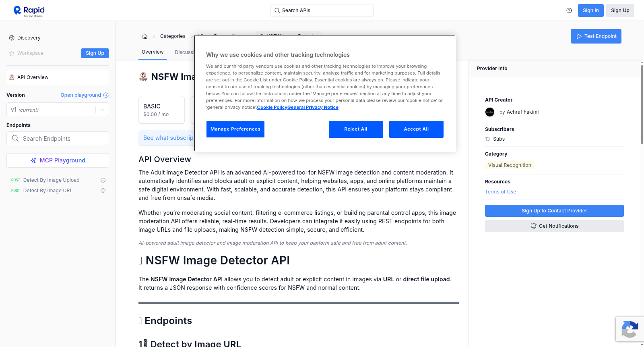This screenshot has width=644, height=347.
Task: Click the page vertical scrollbar
Action: [642, 104]
